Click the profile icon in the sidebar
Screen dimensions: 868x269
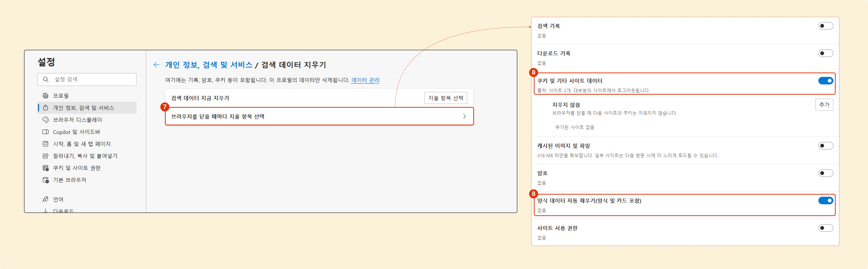(45, 96)
